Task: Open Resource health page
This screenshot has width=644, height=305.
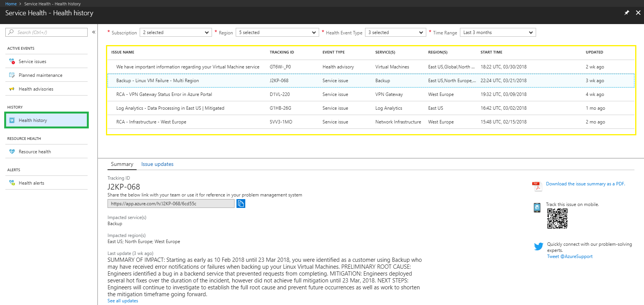Action: (46, 151)
